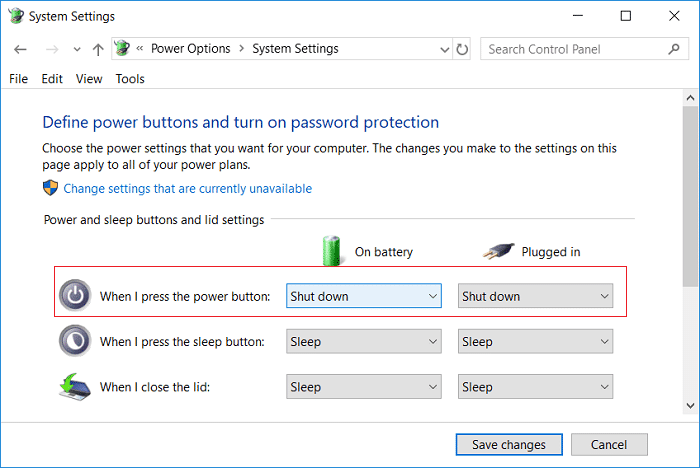Image resolution: width=700 pixels, height=468 pixels.
Task: Open the File menu
Action: (19, 79)
